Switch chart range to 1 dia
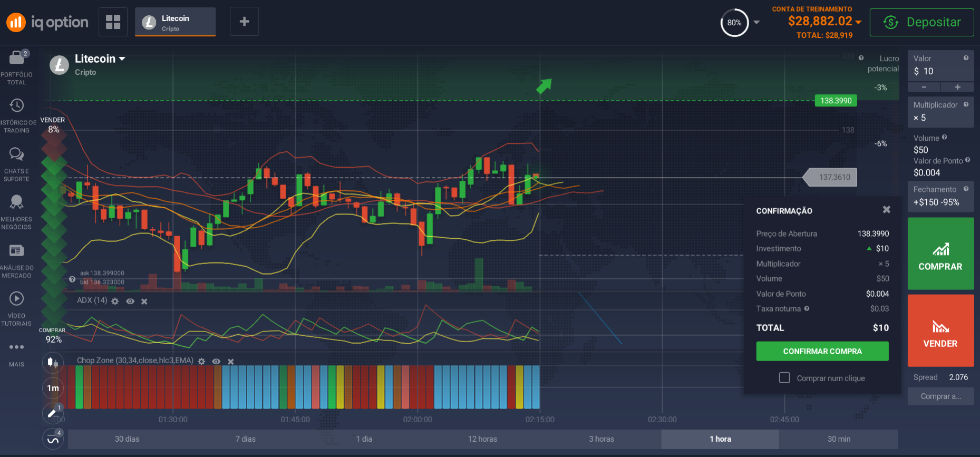This screenshot has height=457, width=980. click(364, 439)
